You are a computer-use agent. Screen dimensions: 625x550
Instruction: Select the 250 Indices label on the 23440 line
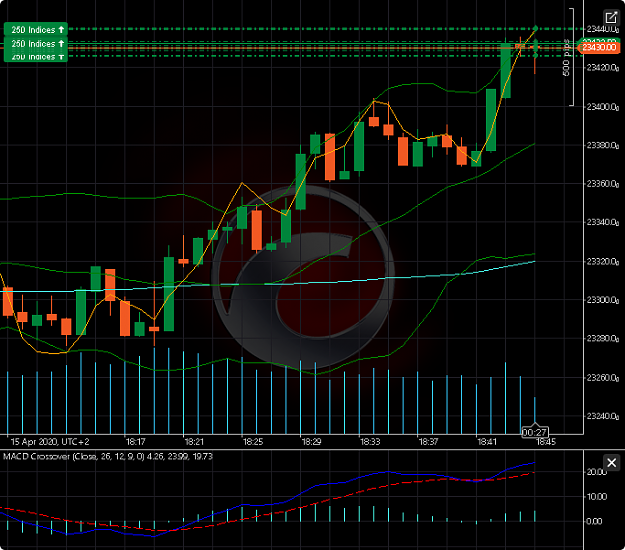(35, 29)
